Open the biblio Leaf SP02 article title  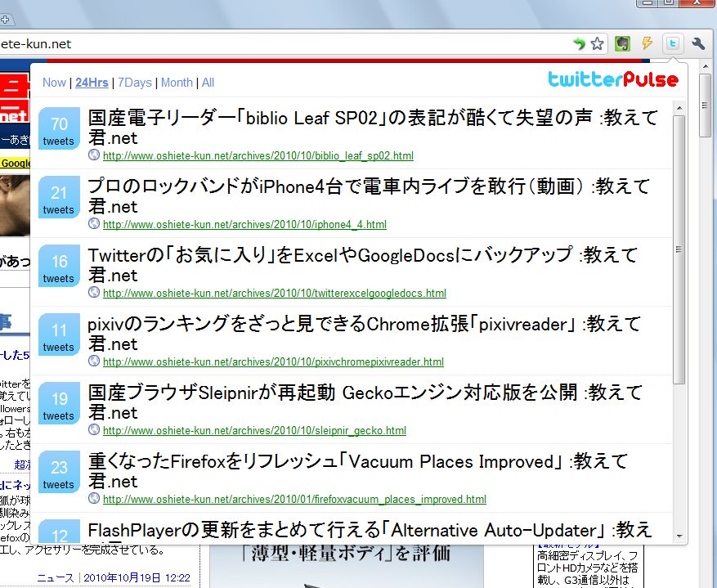point(373,128)
